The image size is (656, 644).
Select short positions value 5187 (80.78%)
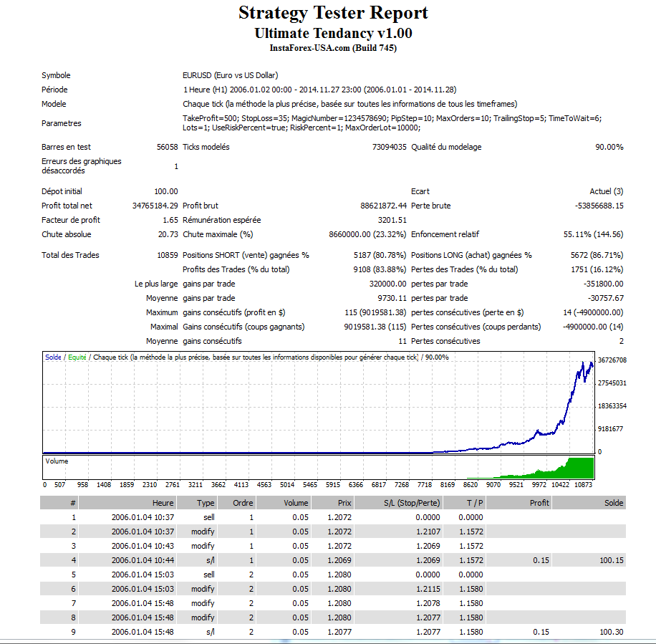coord(380,255)
